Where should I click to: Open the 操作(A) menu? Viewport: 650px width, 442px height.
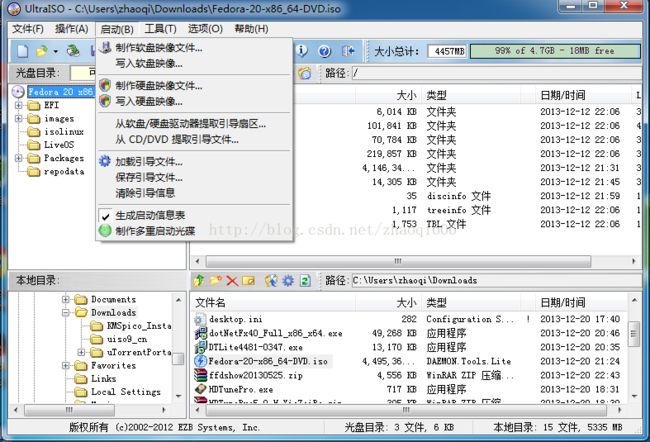(x=72, y=29)
